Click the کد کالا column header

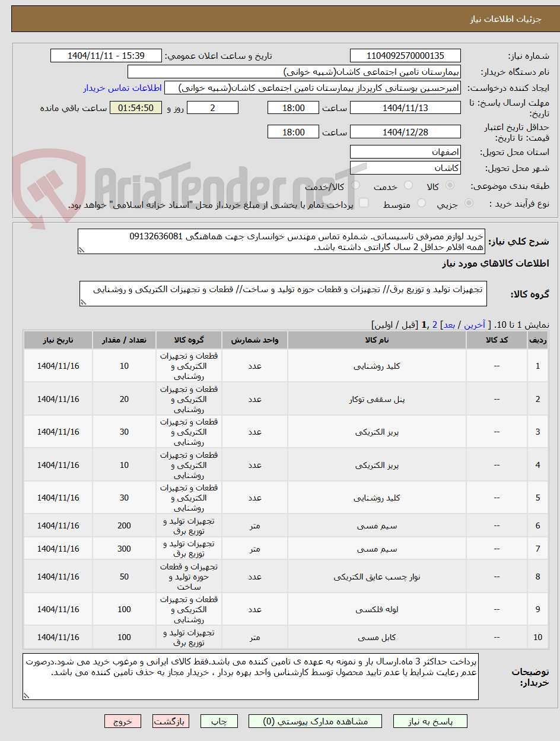point(497,340)
